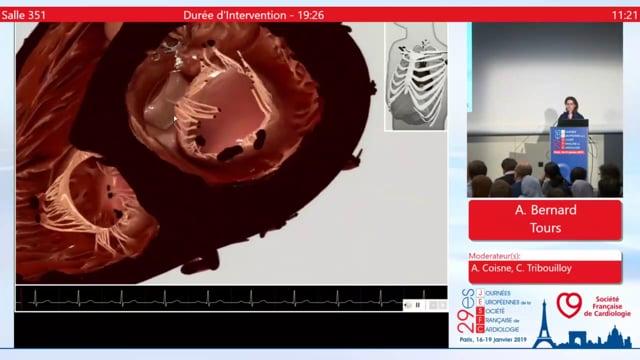Click the Durée d'Intervention timer in header
Image resolution: width=640 pixels, height=360 pixels.
[253, 16]
